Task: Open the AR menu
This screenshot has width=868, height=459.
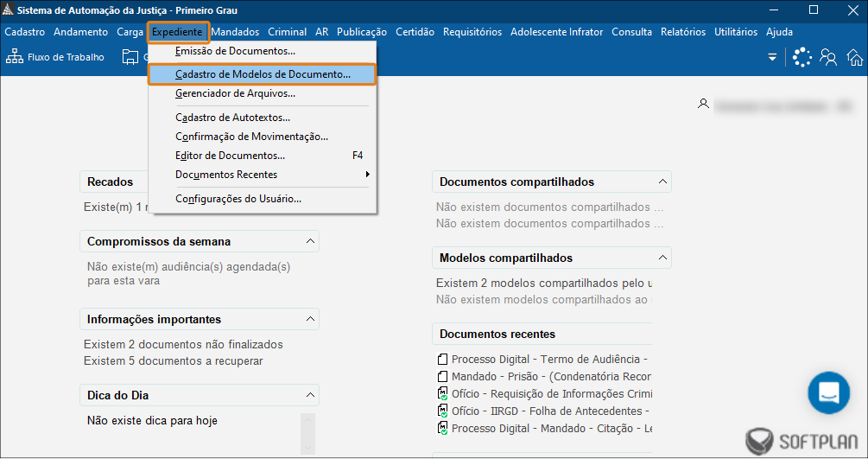Action: 322,32
